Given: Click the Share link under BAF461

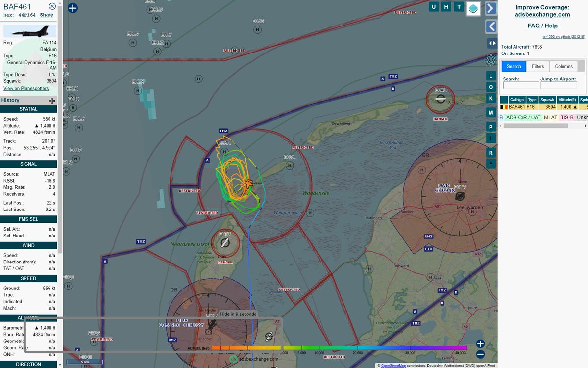Looking at the screenshot, I should coord(47,15).
